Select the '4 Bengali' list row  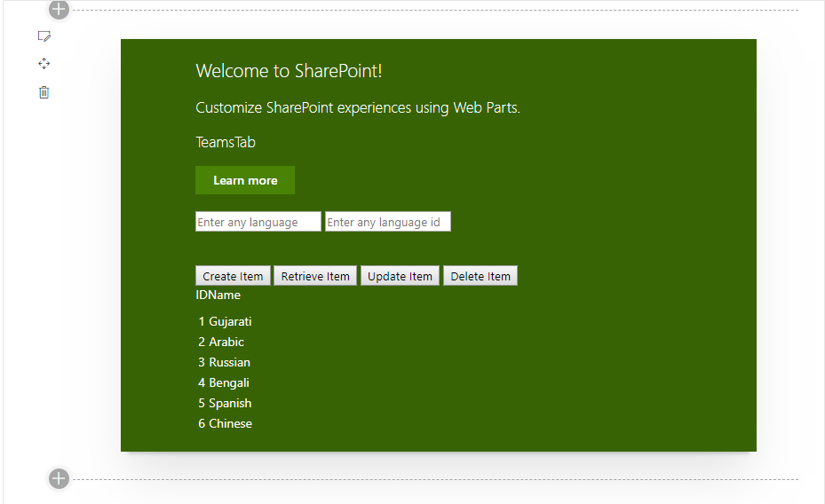(224, 382)
